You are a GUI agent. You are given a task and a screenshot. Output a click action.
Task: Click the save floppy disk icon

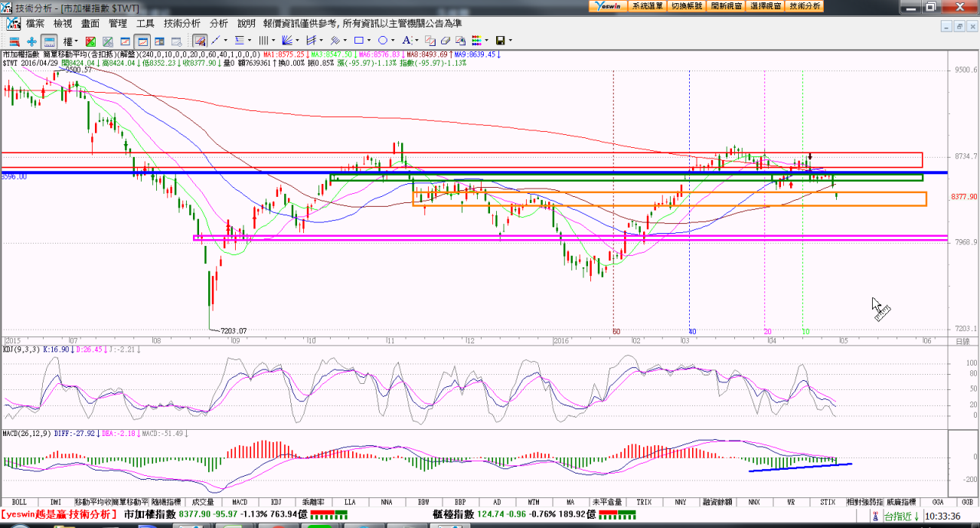pos(500,41)
